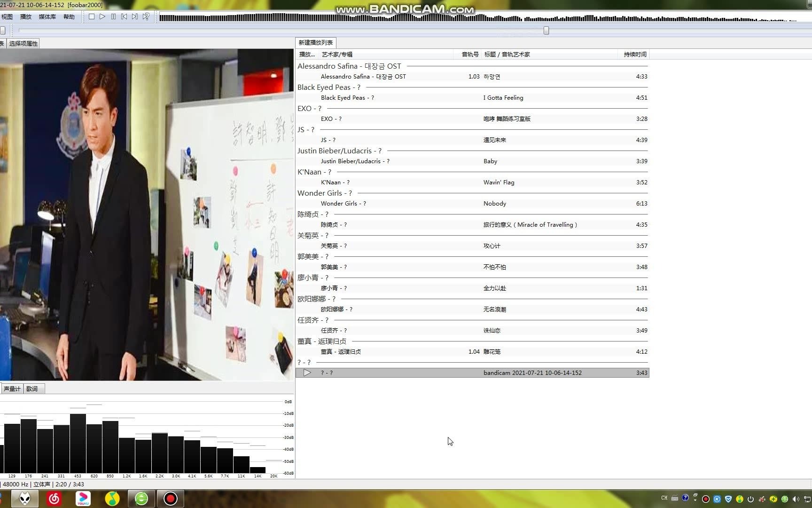Click the Play button in the toolbar
Image resolution: width=812 pixels, height=508 pixels.
point(102,16)
